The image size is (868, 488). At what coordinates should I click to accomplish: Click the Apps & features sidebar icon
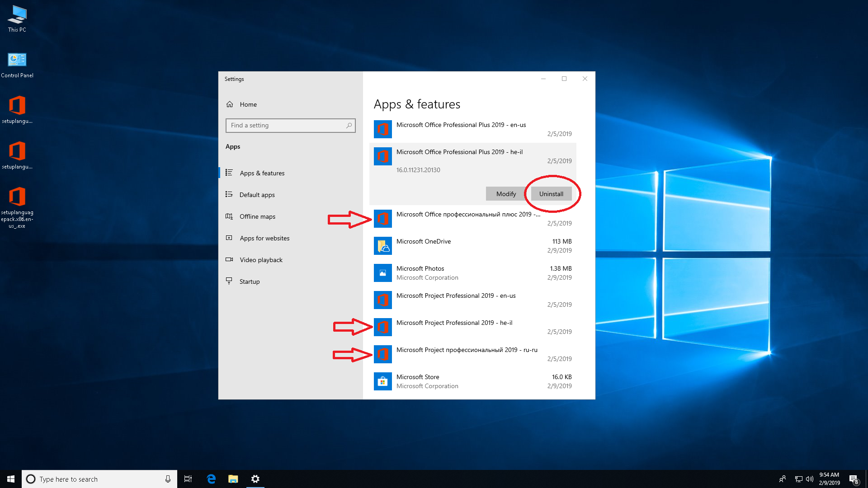click(x=229, y=173)
